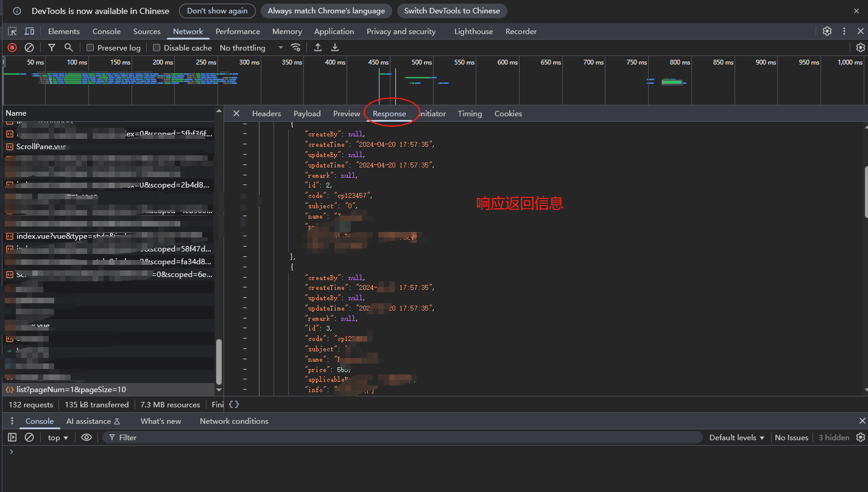Open the Default levels dropdown
The width and height of the screenshot is (868, 492).
click(x=737, y=437)
